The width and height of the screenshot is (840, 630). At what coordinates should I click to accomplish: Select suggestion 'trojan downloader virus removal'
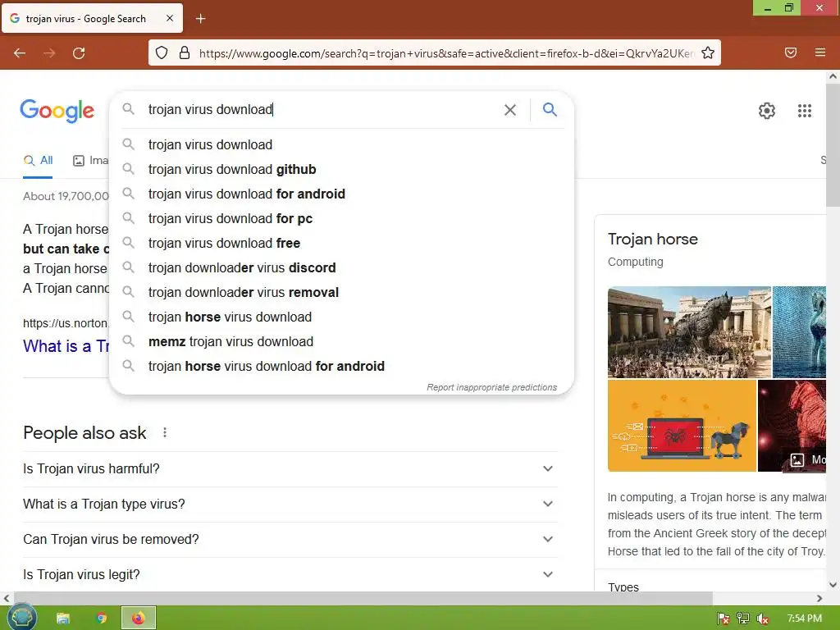point(342,293)
